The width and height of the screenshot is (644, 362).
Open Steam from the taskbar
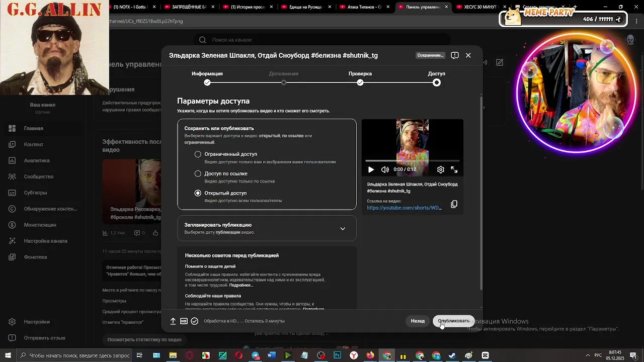[x=452, y=355]
